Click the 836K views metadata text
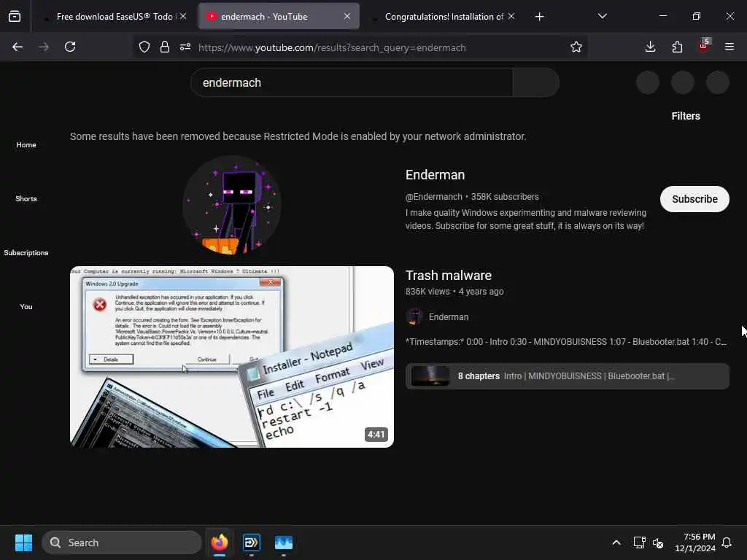 [x=427, y=292]
